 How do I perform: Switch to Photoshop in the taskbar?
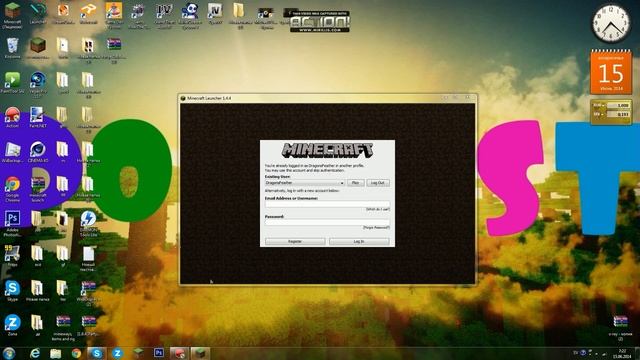pos(159,353)
